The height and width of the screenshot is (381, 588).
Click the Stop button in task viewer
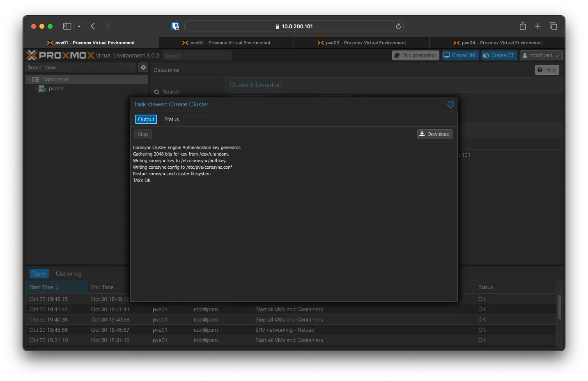(x=143, y=134)
